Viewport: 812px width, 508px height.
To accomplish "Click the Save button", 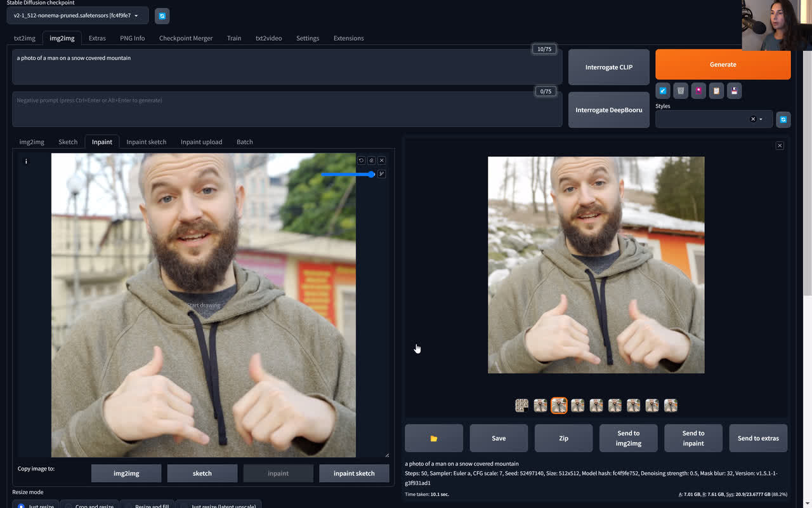I will tap(499, 438).
